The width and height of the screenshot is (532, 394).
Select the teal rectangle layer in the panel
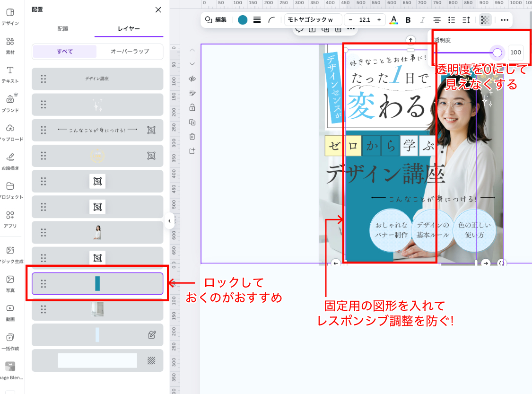tap(97, 283)
